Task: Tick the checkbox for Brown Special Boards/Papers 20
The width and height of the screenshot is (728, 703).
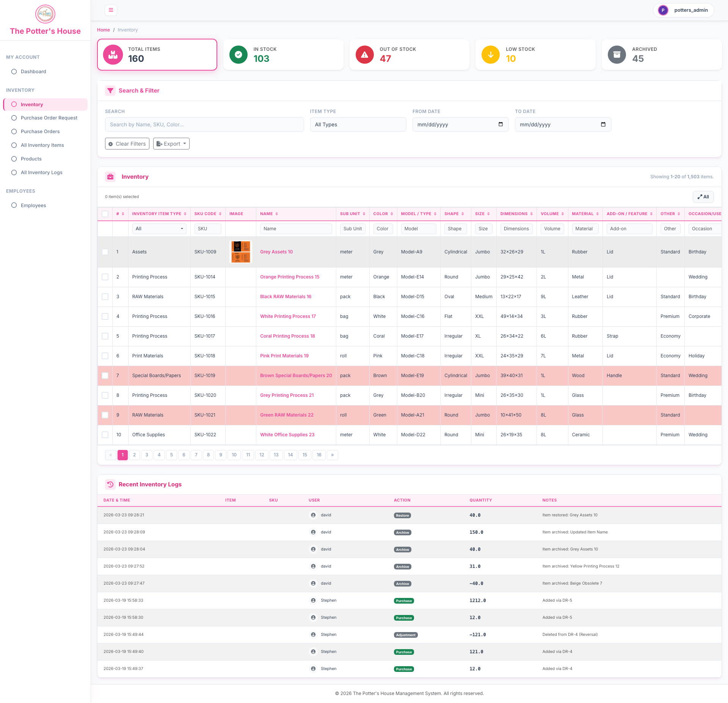Action: coord(105,376)
